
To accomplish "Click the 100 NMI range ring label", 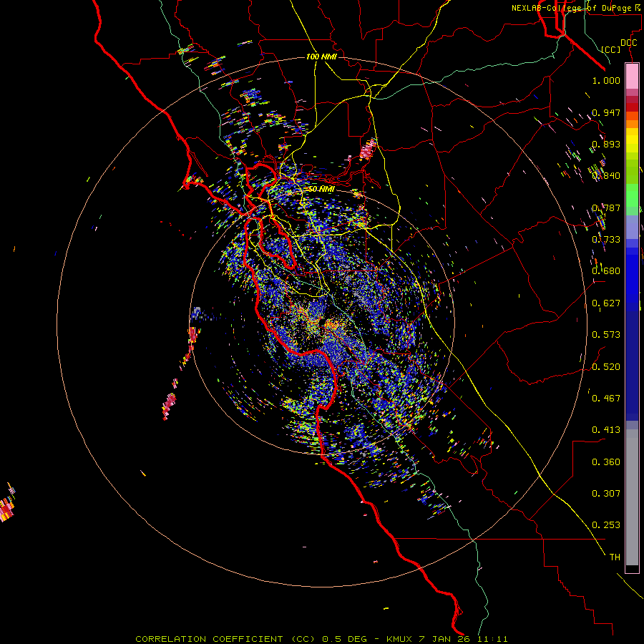I will point(321,57).
